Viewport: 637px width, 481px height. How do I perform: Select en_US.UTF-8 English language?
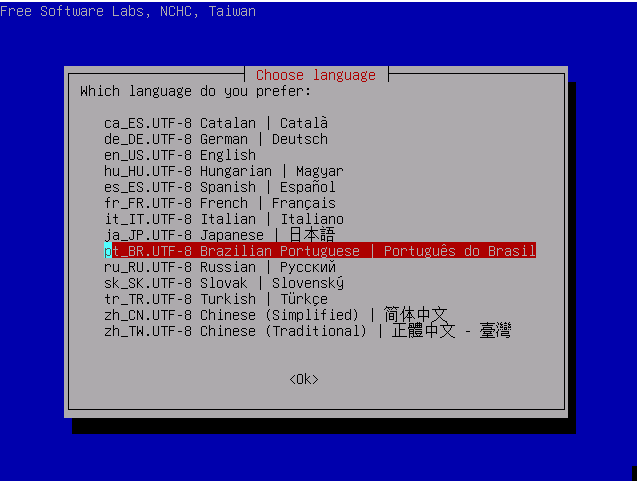(x=180, y=155)
